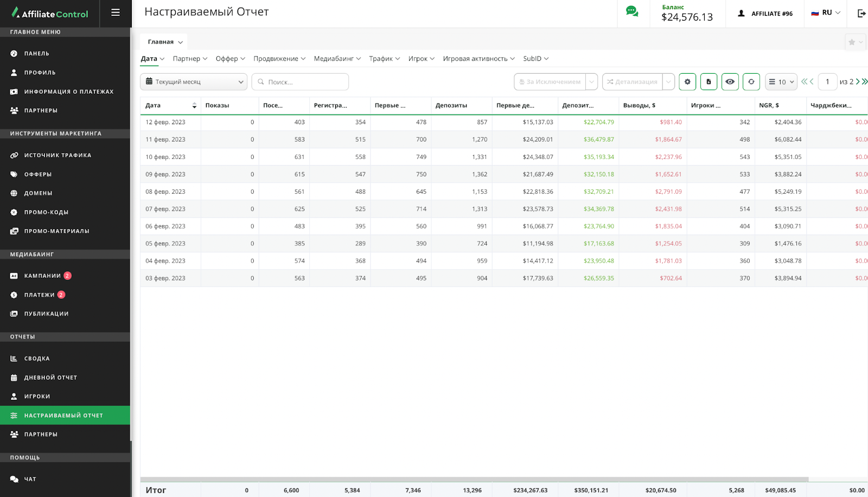Toggle the sidebar hamburger menu
The image size is (868, 497).
[x=116, y=12]
